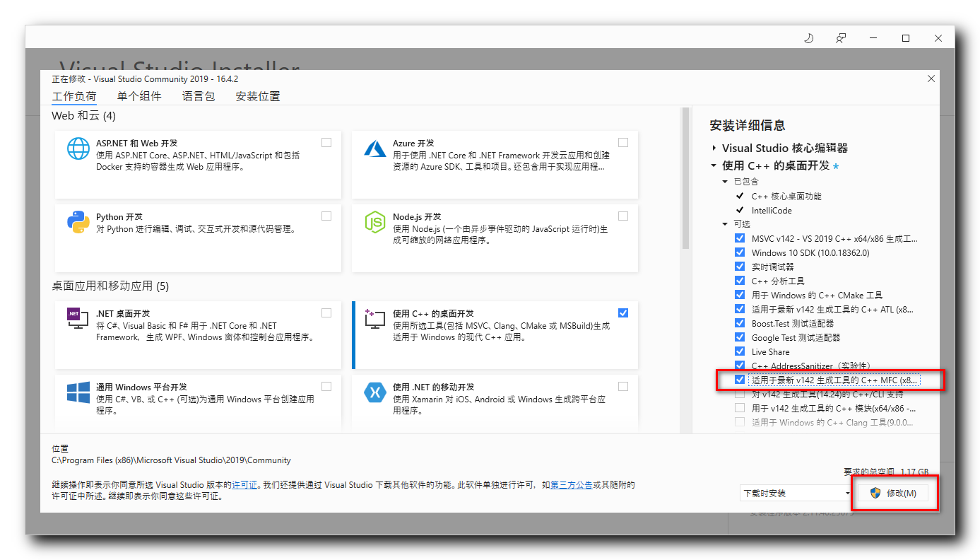Click the 安装详细信息 heading
Screen dimensions: 980x560
coord(748,125)
